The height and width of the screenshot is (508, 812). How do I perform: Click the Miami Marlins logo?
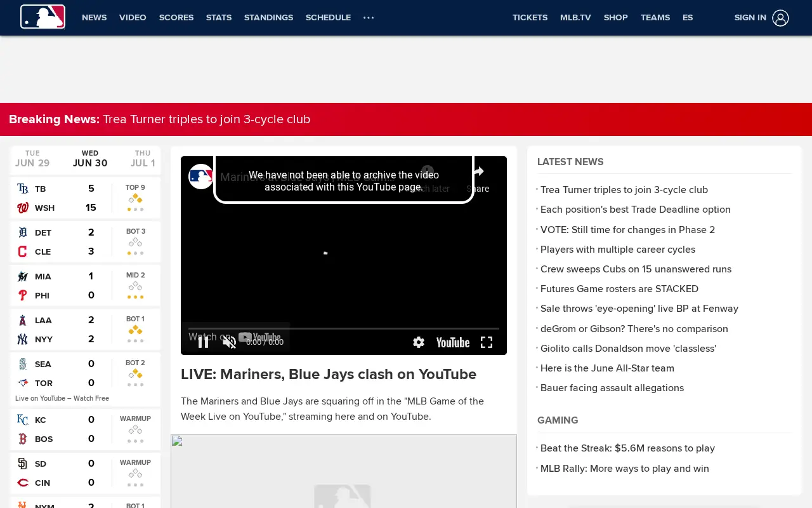pos(23,276)
